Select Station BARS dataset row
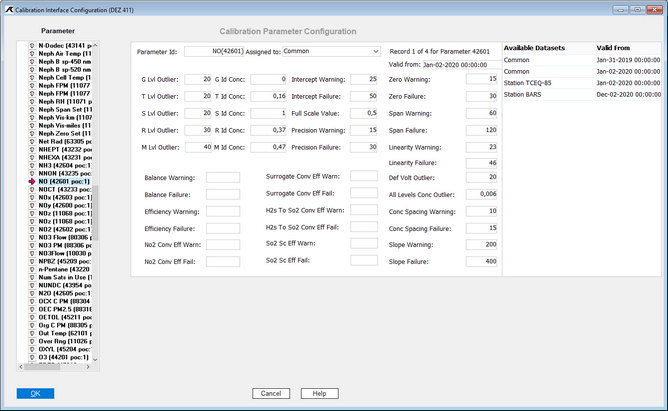This screenshot has height=411, width=668. coord(582,95)
